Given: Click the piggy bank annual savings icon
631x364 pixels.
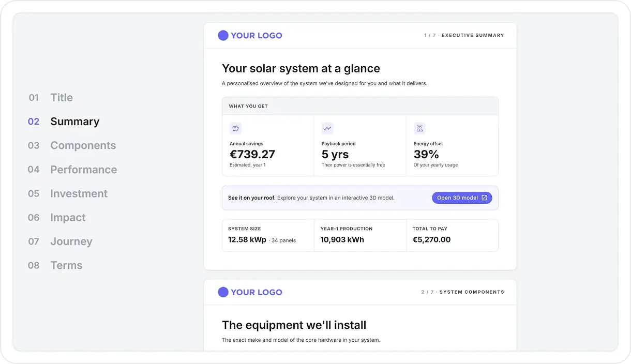Looking at the screenshot, I should point(235,128).
